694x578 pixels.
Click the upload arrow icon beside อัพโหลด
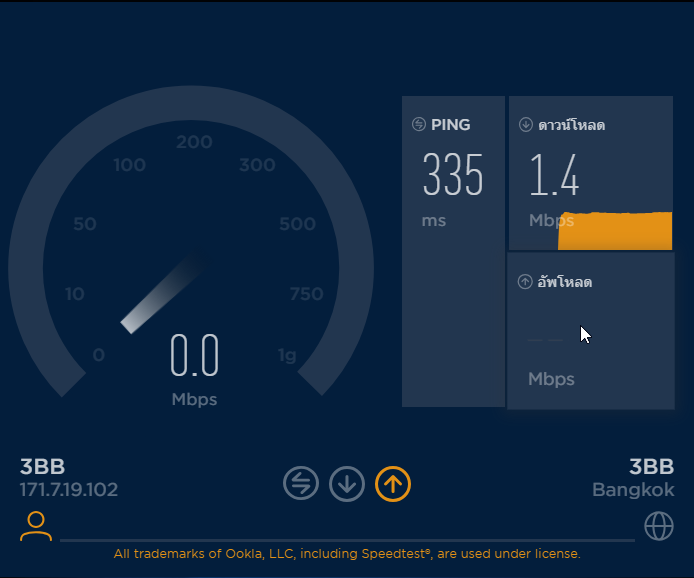pyautogui.click(x=525, y=281)
